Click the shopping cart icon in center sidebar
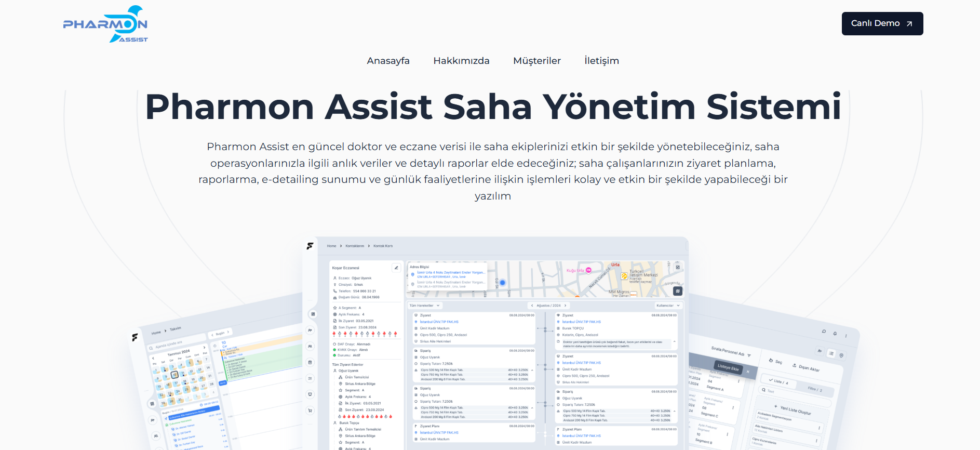The height and width of the screenshot is (450, 980). pyautogui.click(x=310, y=411)
